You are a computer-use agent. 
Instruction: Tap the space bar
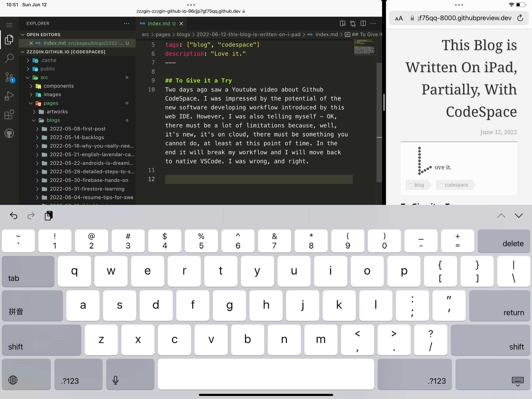click(x=266, y=374)
